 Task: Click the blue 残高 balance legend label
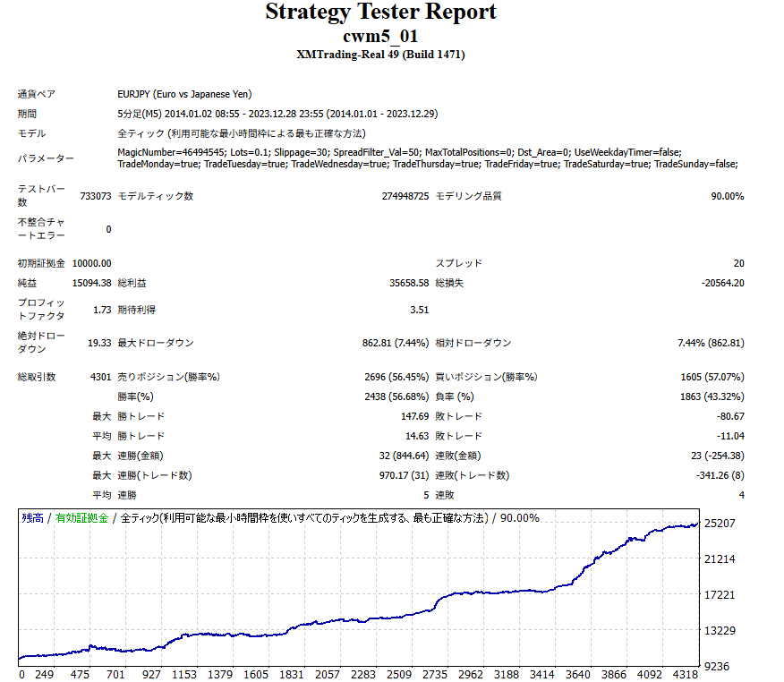tap(32, 518)
